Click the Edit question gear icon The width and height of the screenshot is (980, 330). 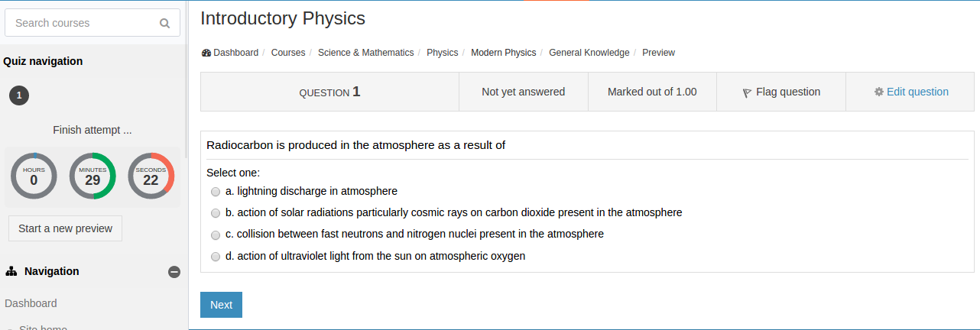point(879,92)
